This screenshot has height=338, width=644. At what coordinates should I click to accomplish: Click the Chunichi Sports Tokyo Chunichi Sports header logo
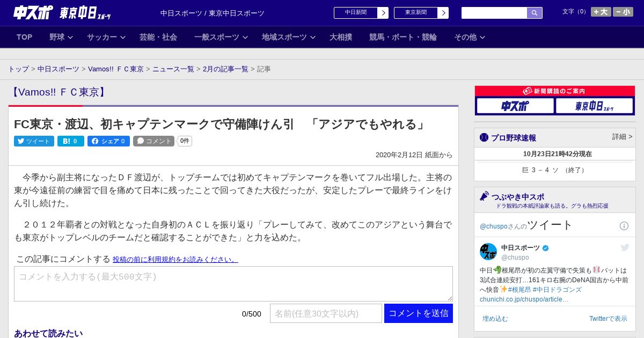(62, 13)
